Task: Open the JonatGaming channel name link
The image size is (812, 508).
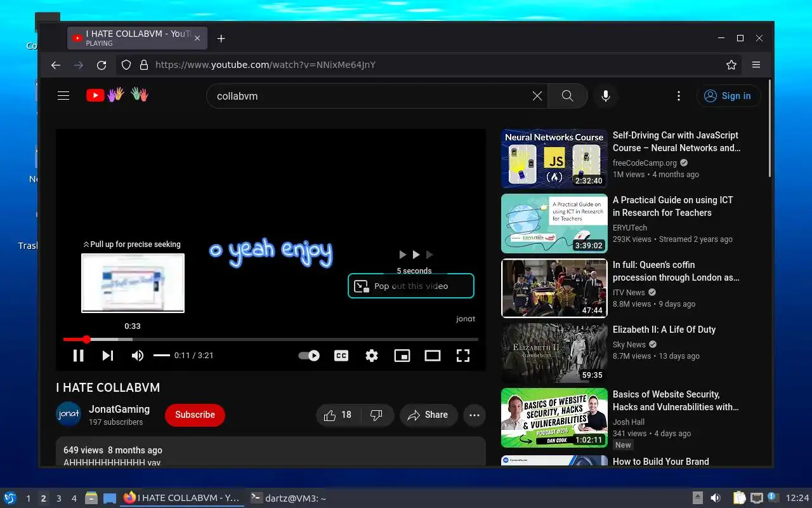Action: click(x=119, y=410)
